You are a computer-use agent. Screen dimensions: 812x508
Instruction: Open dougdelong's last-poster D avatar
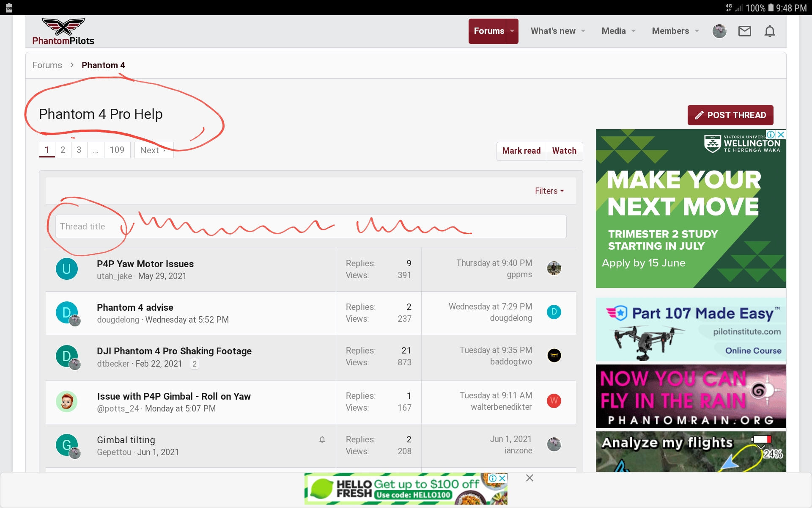tap(554, 312)
